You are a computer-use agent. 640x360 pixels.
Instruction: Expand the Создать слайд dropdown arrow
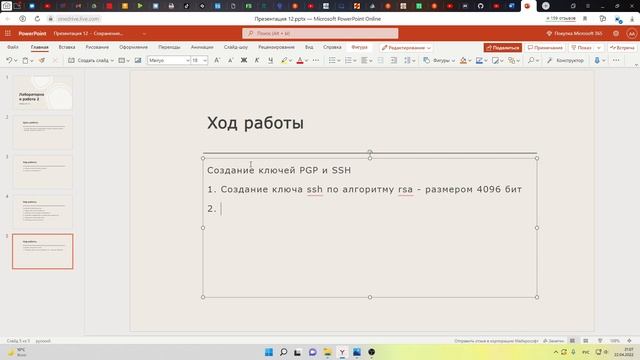(112, 60)
